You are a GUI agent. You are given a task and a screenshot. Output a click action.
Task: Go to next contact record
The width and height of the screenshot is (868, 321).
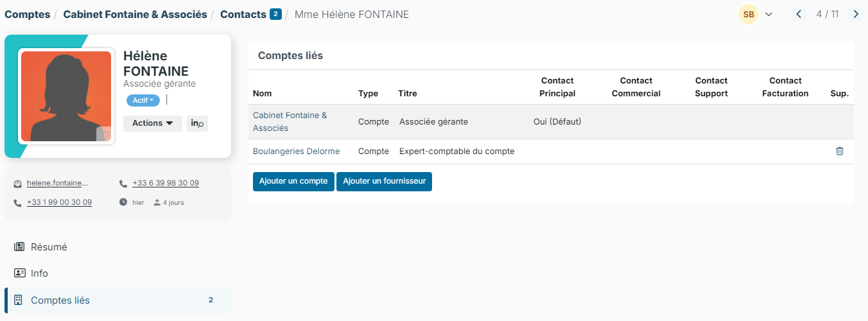tap(856, 14)
